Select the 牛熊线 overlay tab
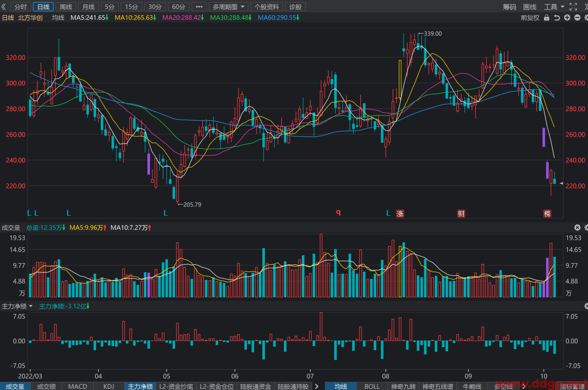 coord(472,386)
